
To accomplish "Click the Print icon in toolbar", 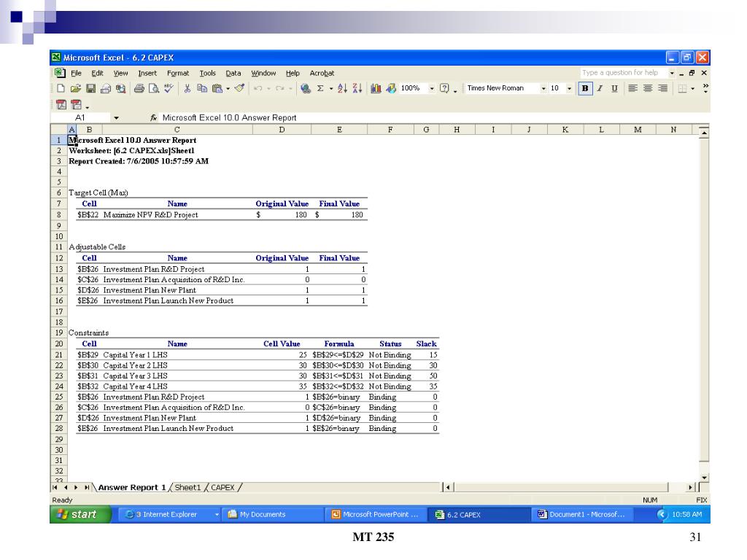I will (139, 88).
